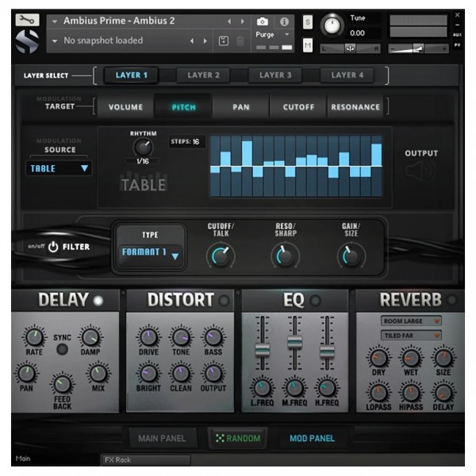Select the Cutoff modulation target
This screenshot has width=476, height=476.
(x=298, y=107)
